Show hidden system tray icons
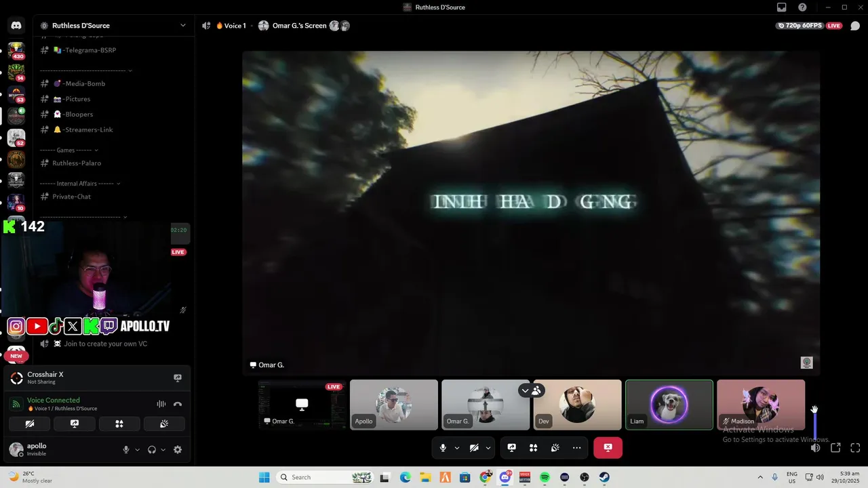 point(760,477)
